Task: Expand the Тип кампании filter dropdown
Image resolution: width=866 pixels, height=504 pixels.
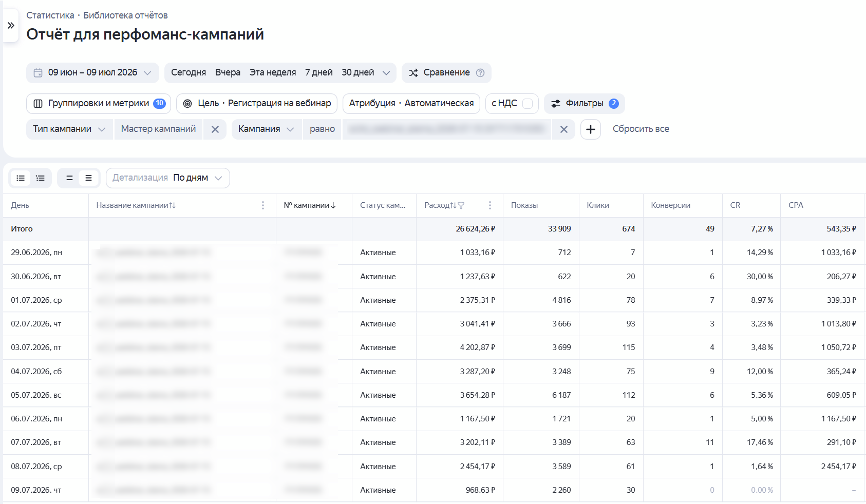Action: coord(69,129)
